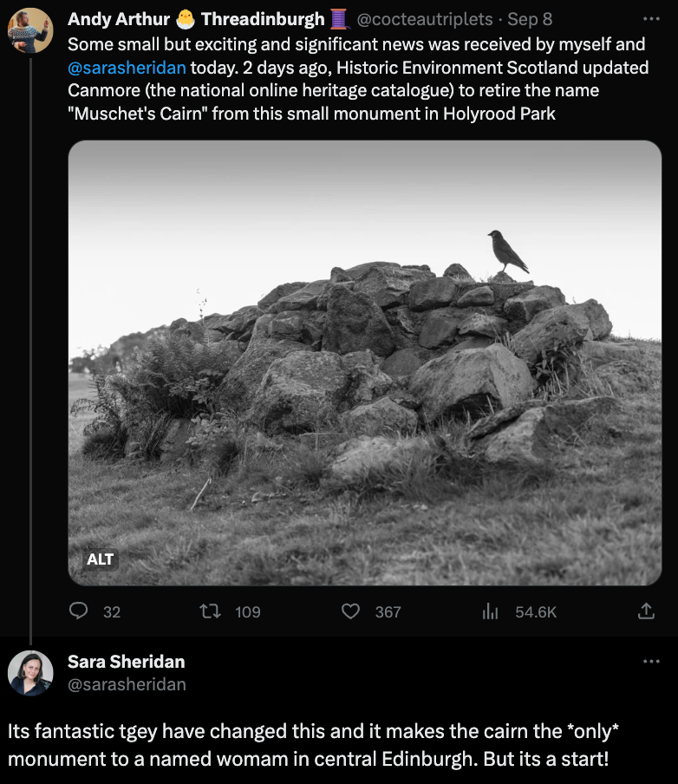678x784 pixels.
Task: Open more options on Sara Sheridan's reply
Action: (651, 662)
